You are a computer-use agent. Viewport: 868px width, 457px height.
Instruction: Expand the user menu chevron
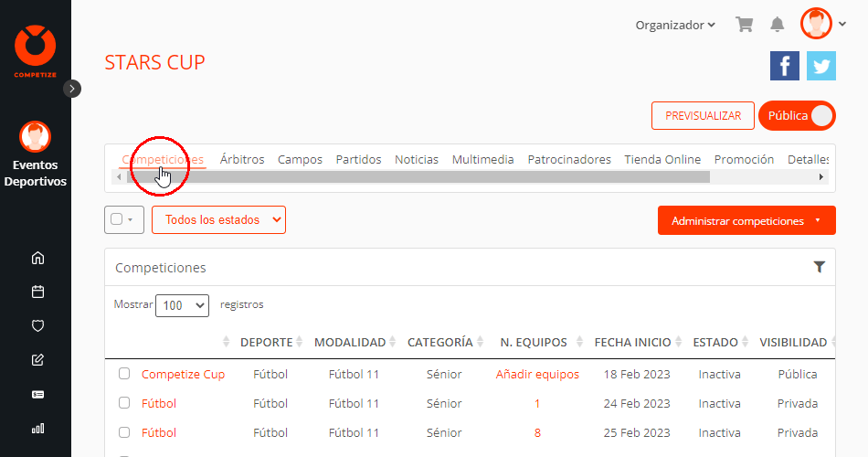click(842, 24)
